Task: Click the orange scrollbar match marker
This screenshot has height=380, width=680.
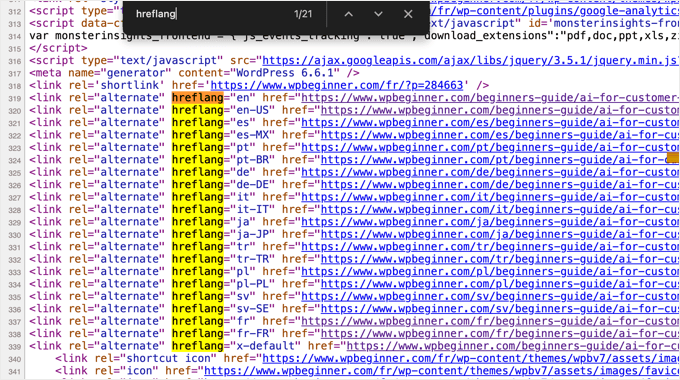Action: pos(673,157)
